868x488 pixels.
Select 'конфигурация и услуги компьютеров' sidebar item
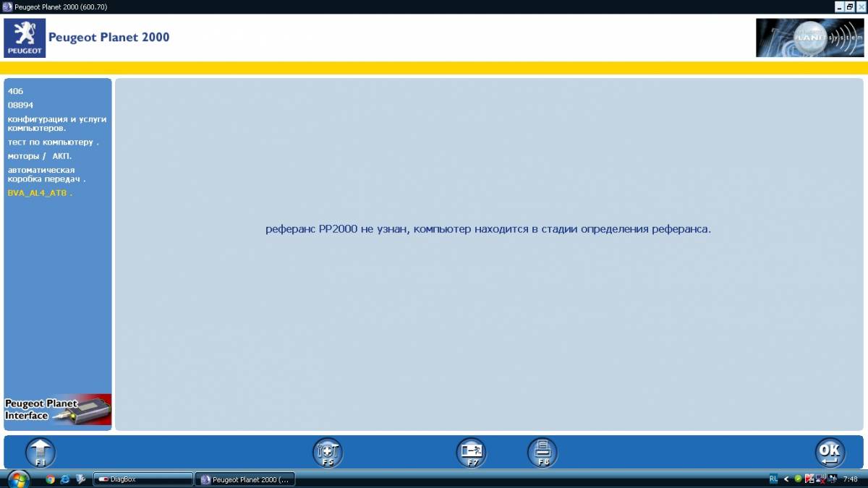[x=56, y=123]
